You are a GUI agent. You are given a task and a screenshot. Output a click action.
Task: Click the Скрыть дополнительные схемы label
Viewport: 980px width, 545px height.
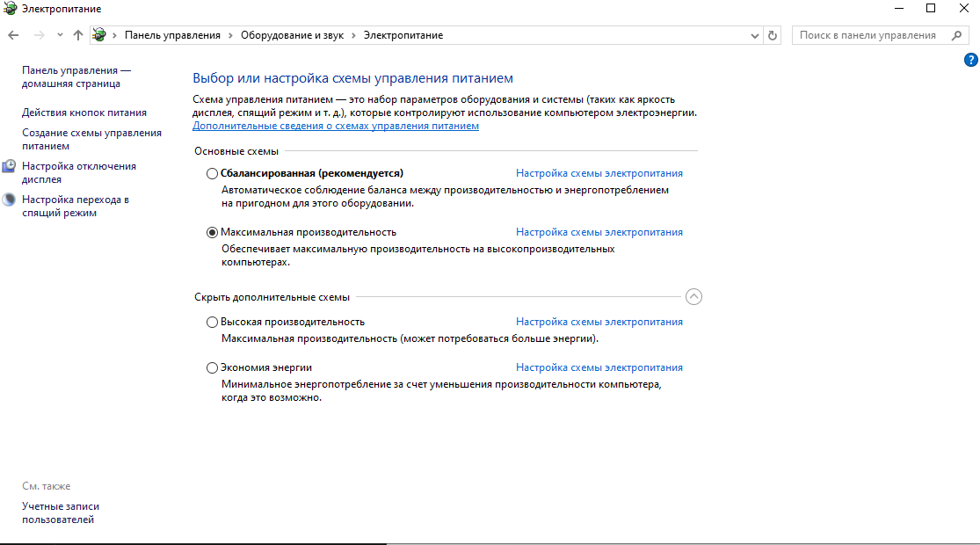click(x=272, y=297)
